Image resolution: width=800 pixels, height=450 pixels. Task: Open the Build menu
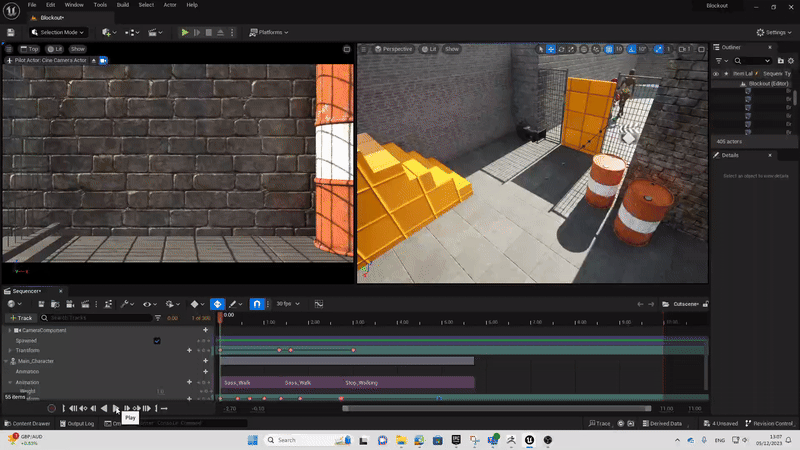pos(123,5)
